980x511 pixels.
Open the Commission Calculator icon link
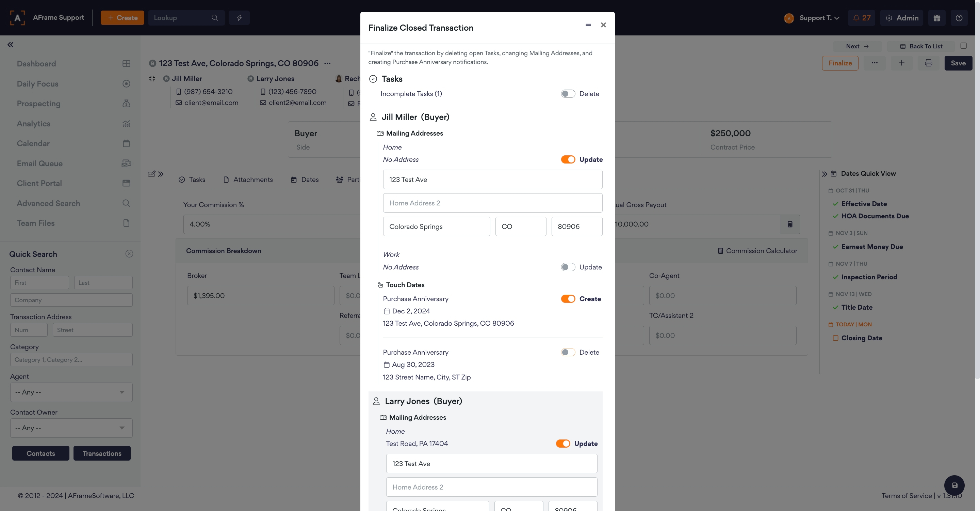[757, 251]
